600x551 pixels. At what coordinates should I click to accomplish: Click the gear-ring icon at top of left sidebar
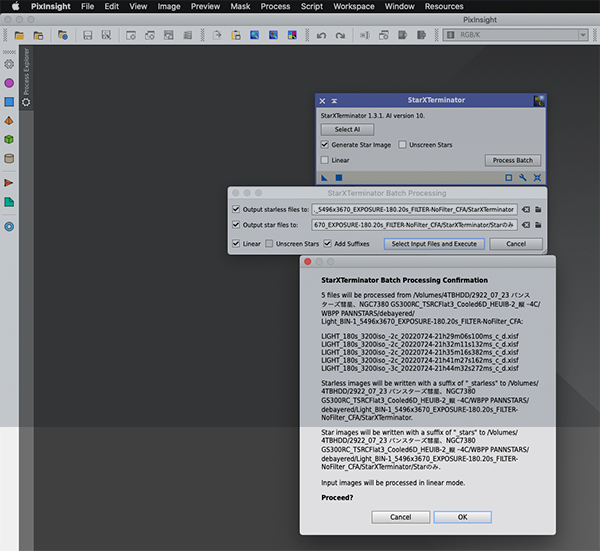click(x=9, y=64)
